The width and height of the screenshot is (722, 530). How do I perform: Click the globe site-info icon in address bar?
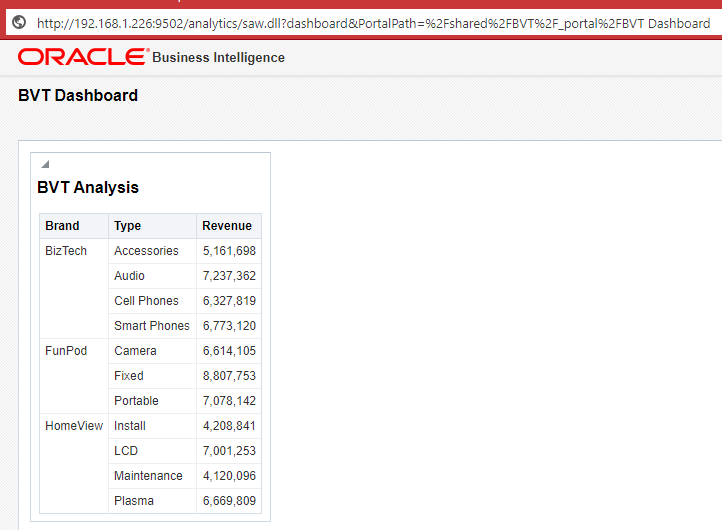coord(19,22)
